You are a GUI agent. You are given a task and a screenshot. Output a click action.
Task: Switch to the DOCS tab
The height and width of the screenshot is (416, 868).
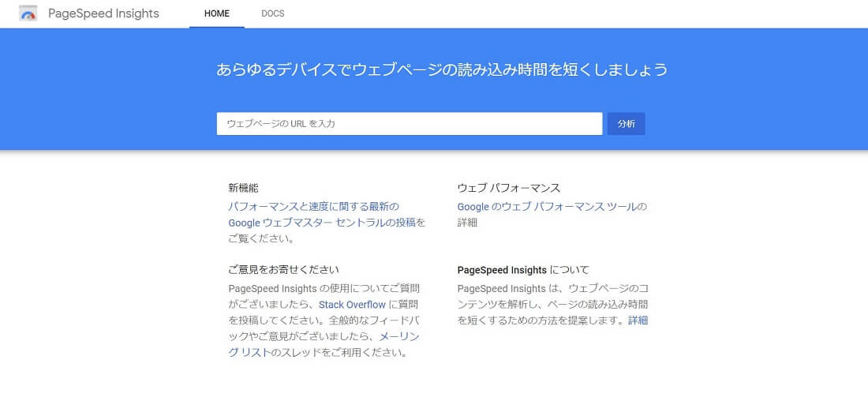[273, 14]
